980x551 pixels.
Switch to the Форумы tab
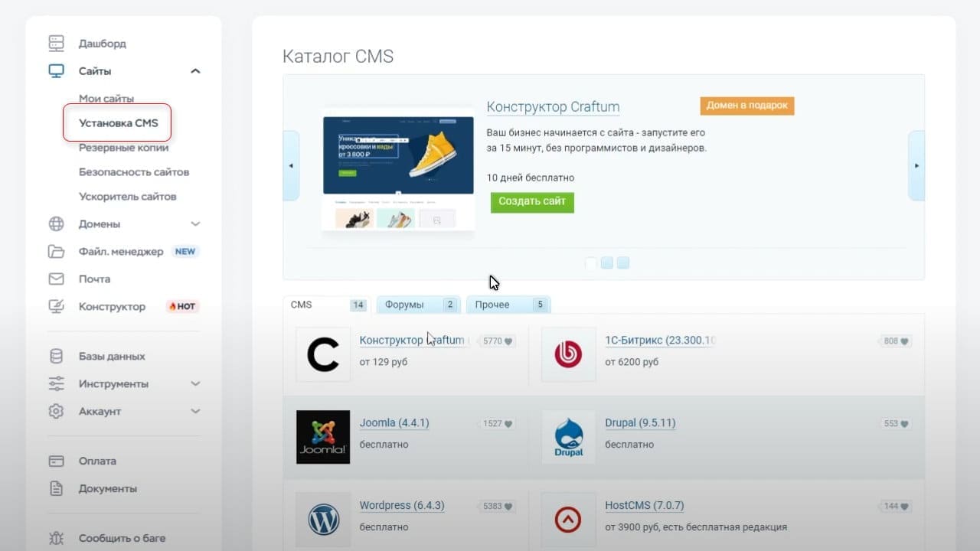[420, 305]
